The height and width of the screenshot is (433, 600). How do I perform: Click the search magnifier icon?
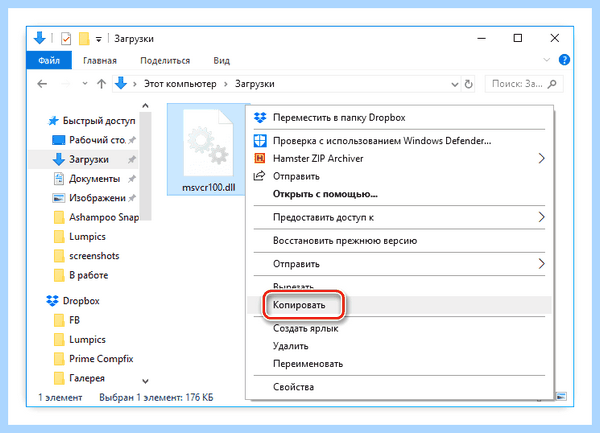pos(552,84)
